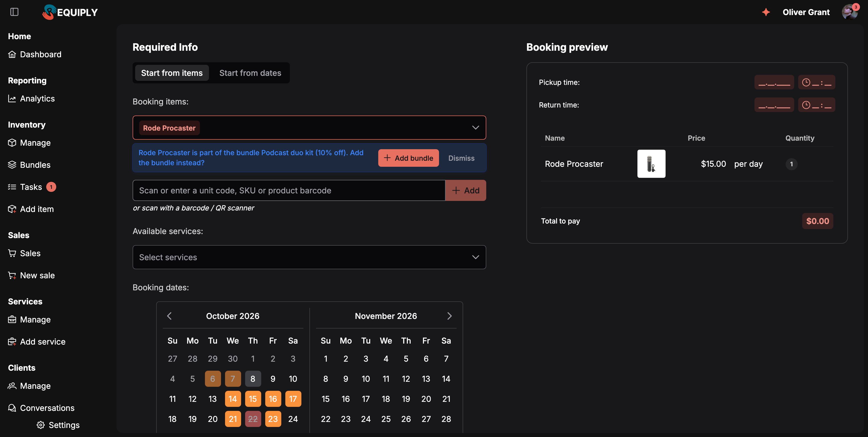Select November 1 in calendar
868x437 pixels.
pyautogui.click(x=325, y=358)
